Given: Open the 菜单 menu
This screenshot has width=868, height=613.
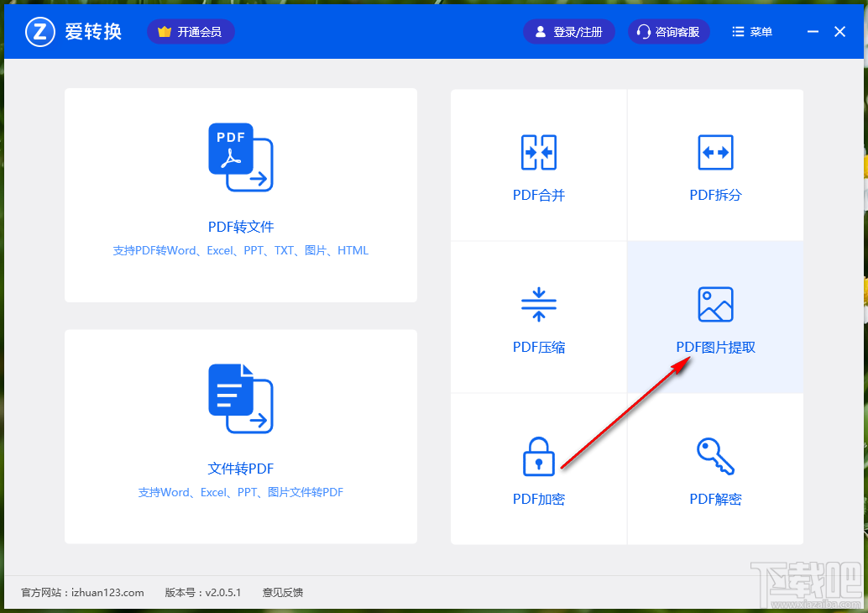Looking at the screenshot, I should coord(750,31).
